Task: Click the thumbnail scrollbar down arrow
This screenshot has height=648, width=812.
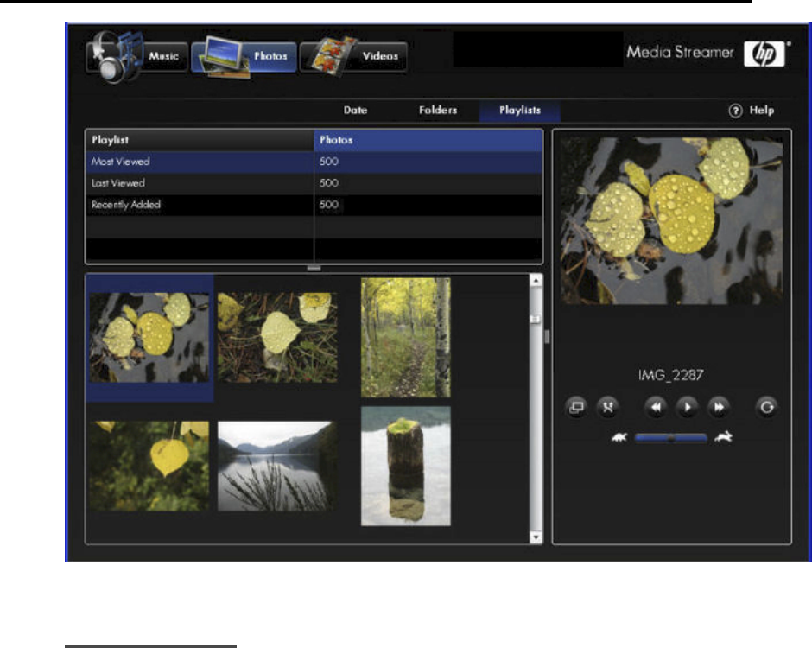Action: pyautogui.click(x=536, y=537)
